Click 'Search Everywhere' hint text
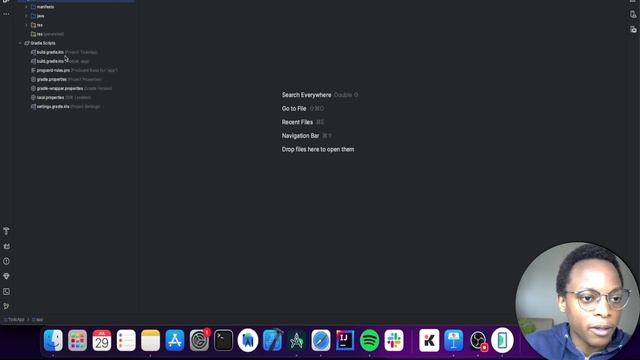 307,95
